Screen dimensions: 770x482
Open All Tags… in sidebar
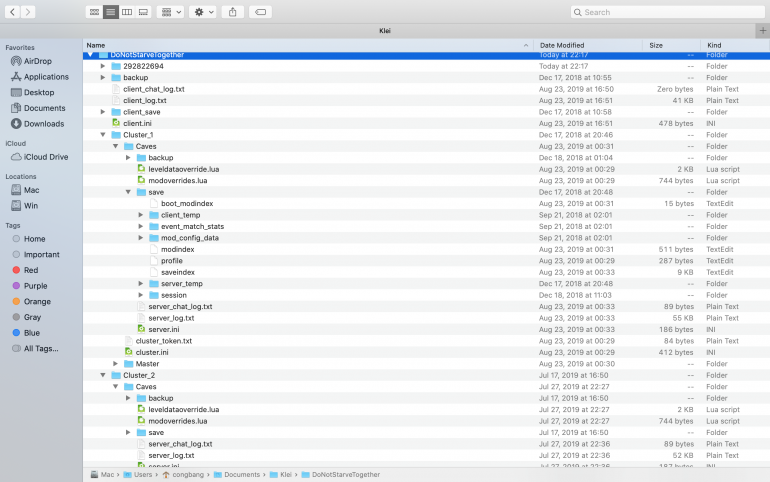(41, 349)
